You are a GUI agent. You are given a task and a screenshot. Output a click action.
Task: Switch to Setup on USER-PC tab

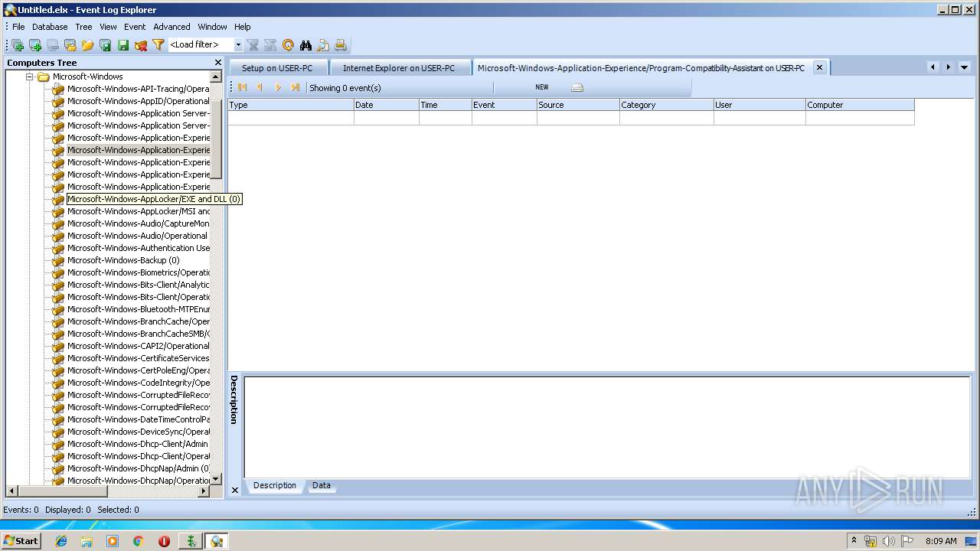(x=277, y=68)
